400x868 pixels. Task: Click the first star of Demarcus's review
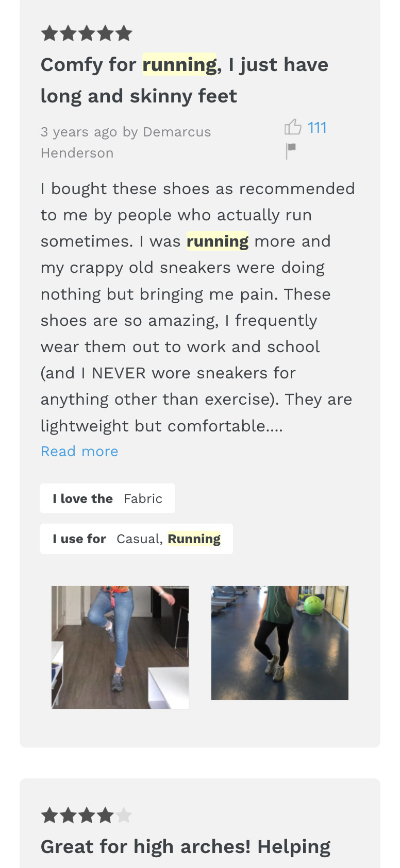coord(49,34)
